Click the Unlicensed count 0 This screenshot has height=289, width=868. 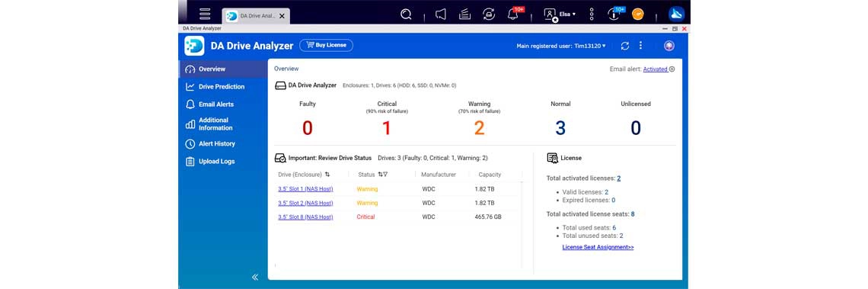pyautogui.click(x=636, y=128)
